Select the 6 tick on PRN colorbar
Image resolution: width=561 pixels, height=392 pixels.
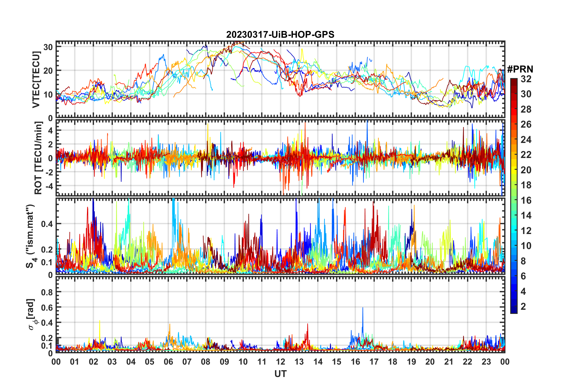(523, 276)
